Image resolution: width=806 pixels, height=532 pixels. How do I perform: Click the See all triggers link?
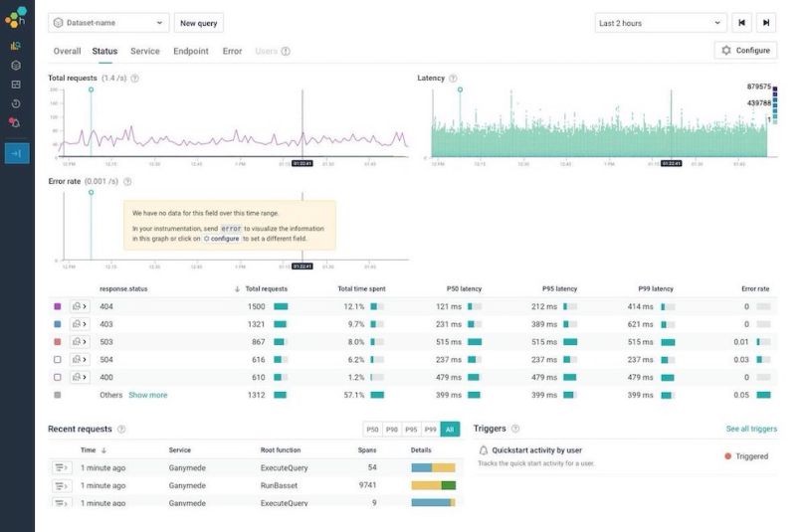[x=751, y=429]
